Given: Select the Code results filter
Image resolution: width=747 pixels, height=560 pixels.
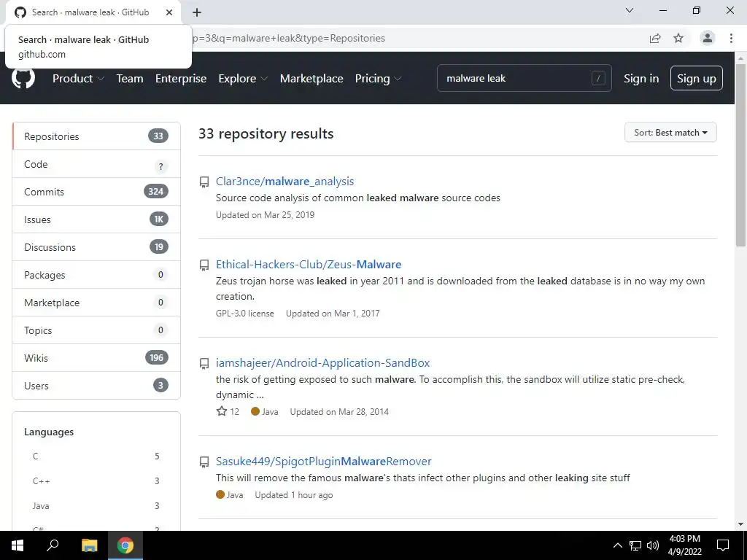Looking at the screenshot, I should click(x=96, y=164).
